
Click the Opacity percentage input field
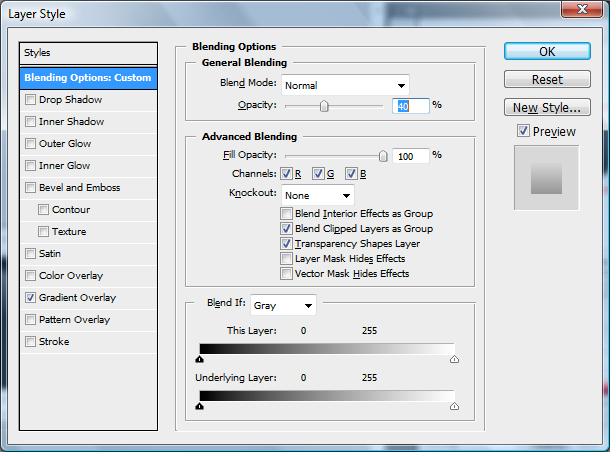click(411, 106)
